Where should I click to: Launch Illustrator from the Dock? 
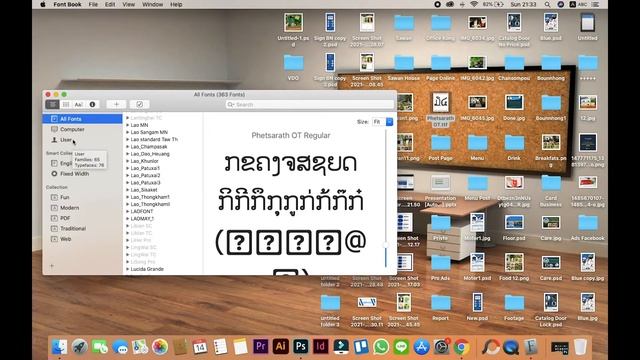pos(280,347)
